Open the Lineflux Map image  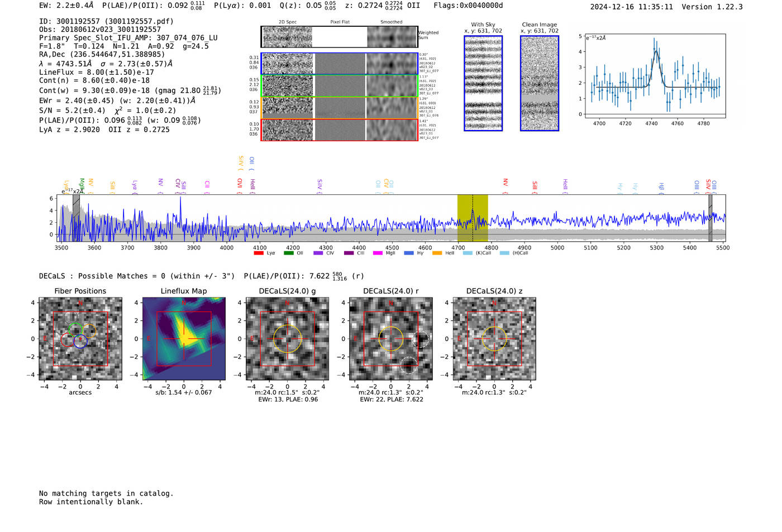click(x=184, y=339)
